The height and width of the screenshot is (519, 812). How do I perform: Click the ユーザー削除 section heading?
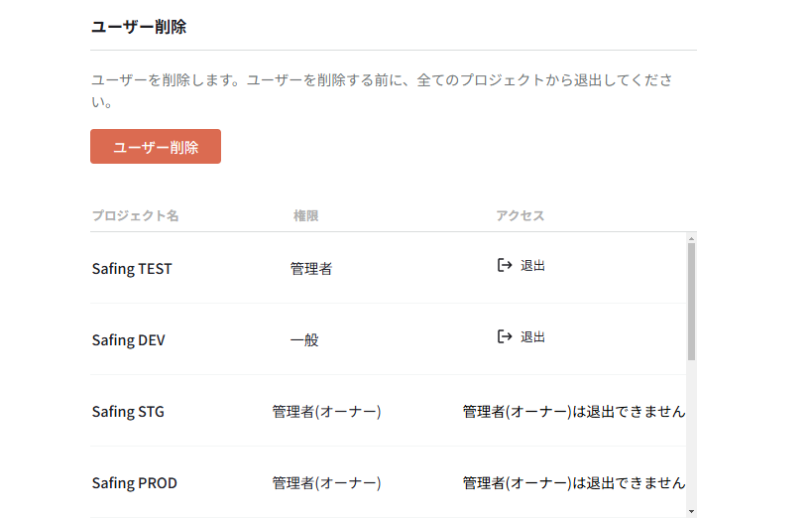[139, 27]
